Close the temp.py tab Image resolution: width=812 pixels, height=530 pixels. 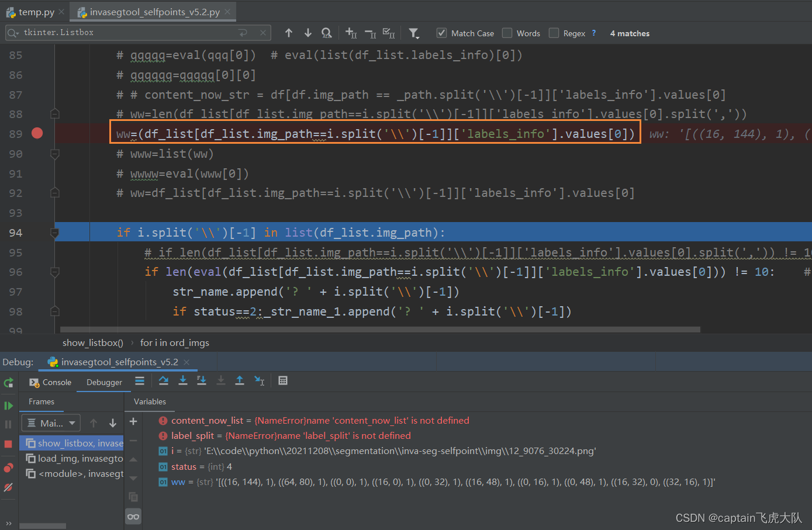coord(62,12)
